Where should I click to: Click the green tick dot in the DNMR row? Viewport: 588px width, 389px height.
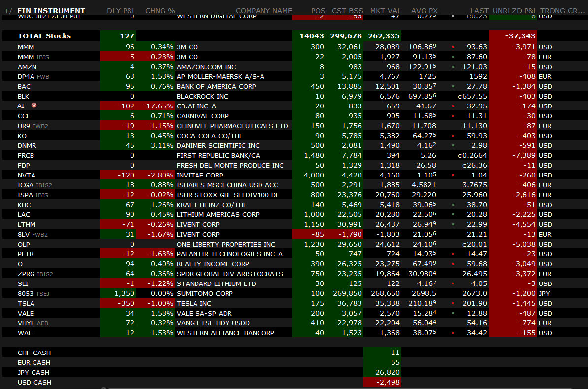point(453,145)
